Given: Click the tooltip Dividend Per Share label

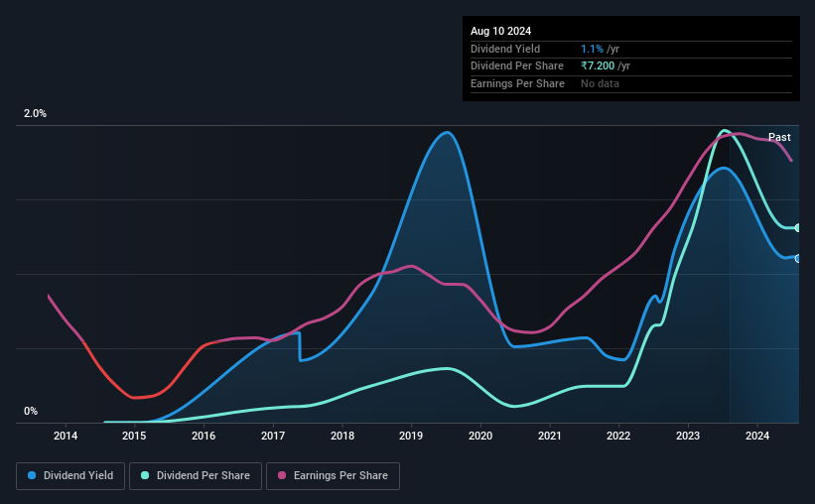Looking at the screenshot, I should point(516,66).
